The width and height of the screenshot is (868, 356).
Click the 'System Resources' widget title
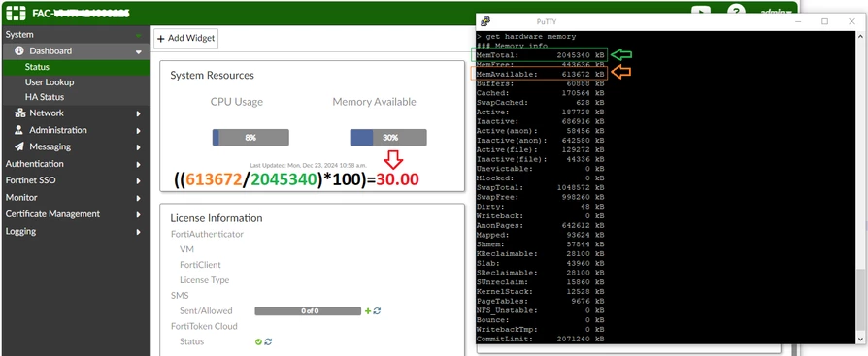(212, 76)
